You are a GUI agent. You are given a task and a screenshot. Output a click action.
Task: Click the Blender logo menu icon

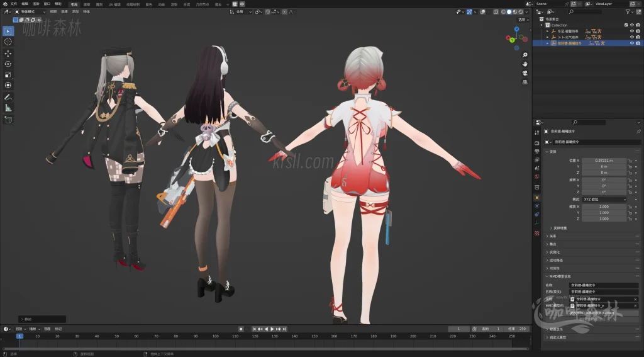point(5,4)
